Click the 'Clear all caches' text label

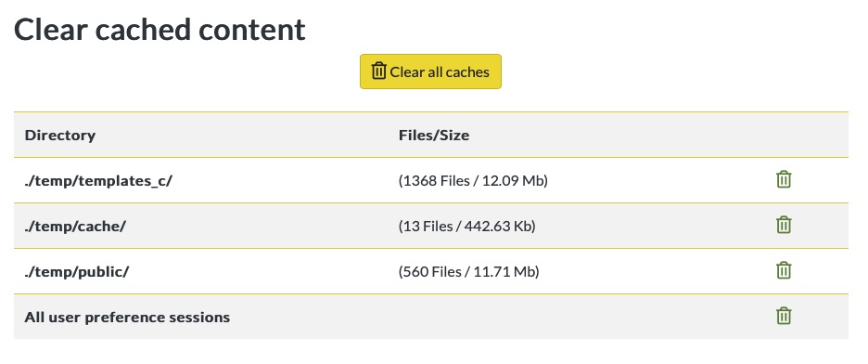(440, 72)
